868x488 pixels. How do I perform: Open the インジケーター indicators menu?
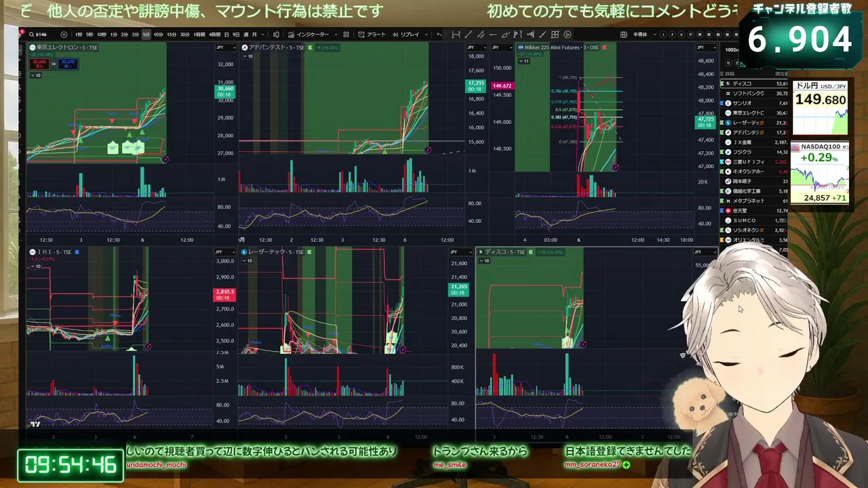click(x=309, y=35)
